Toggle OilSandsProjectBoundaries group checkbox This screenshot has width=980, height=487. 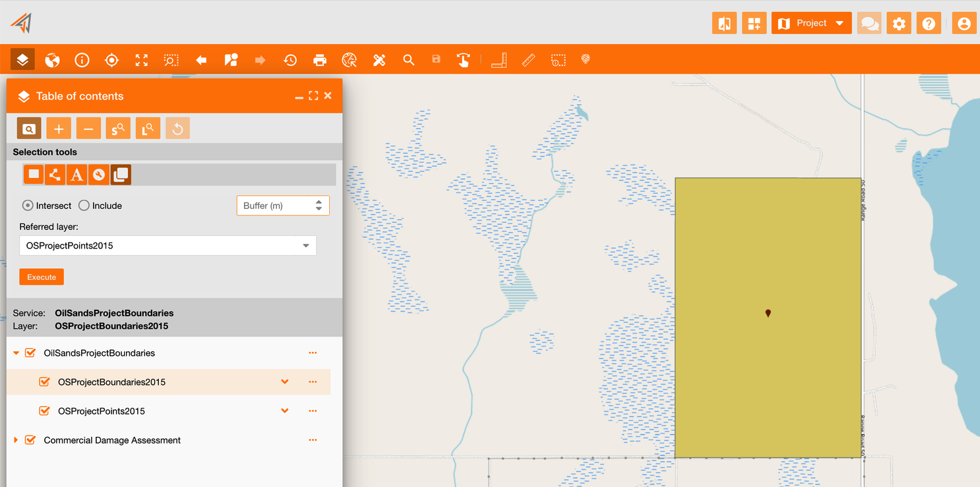click(x=30, y=353)
